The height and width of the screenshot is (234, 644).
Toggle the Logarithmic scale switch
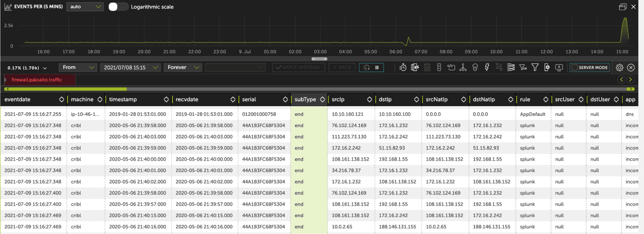click(x=118, y=7)
